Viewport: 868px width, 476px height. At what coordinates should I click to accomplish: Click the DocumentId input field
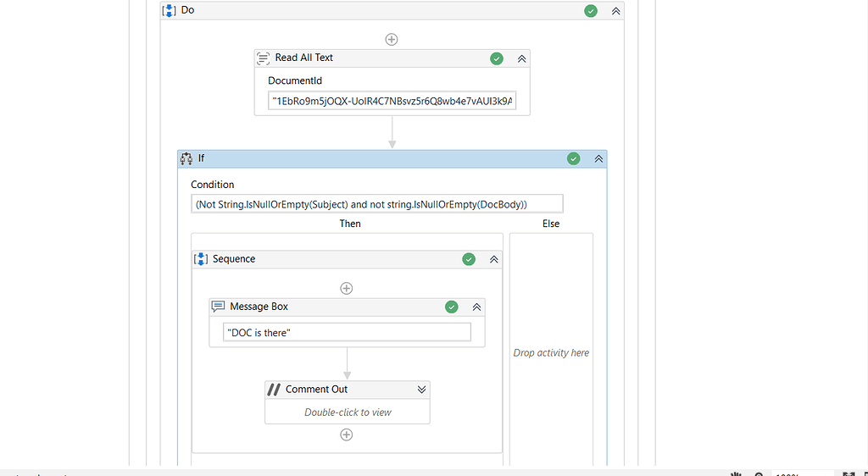392,102
